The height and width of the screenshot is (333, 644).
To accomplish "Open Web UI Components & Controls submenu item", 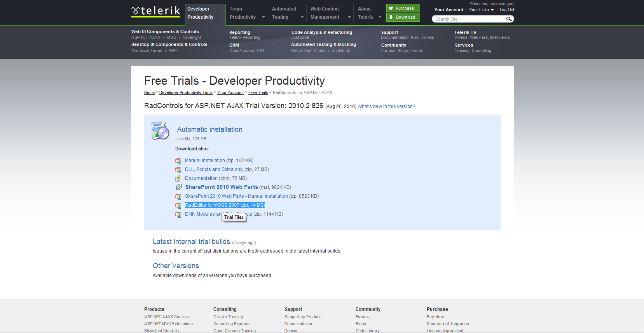I will pyautogui.click(x=165, y=31).
